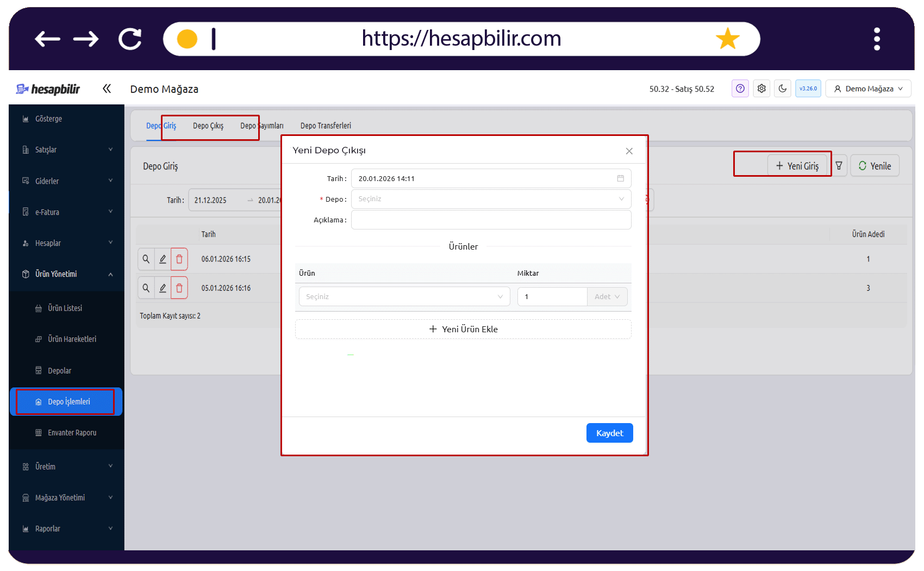Open calendar icon in Tarih field
The height and width of the screenshot is (571, 924).
(620, 178)
